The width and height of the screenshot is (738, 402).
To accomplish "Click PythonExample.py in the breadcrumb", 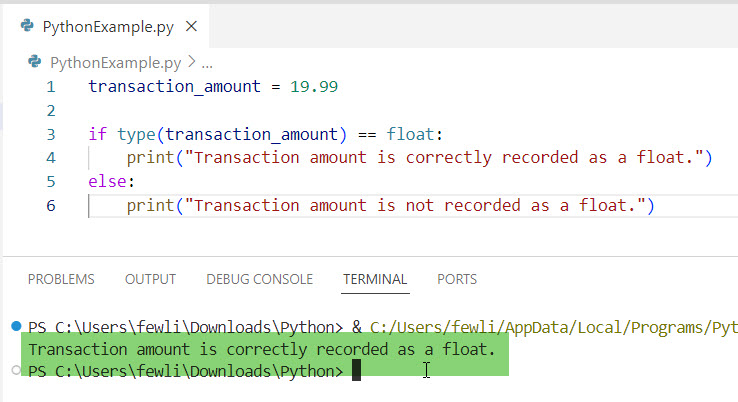I will pyautogui.click(x=115, y=63).
